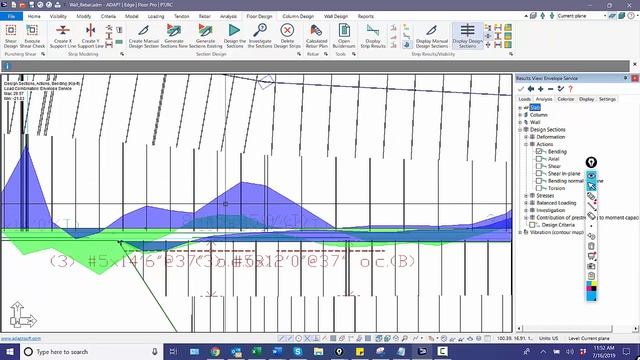
Task: Expand the Slab tree node
Action: [x=520, y=108]
